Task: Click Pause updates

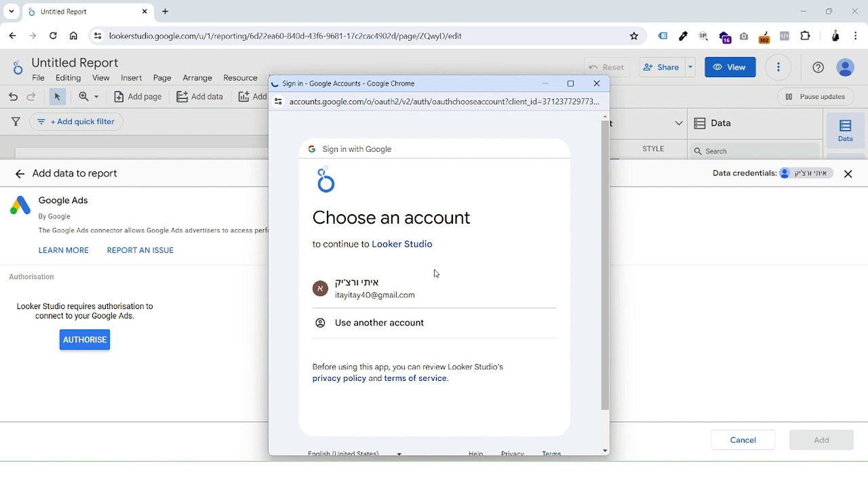Action: (x=815, y=97)
